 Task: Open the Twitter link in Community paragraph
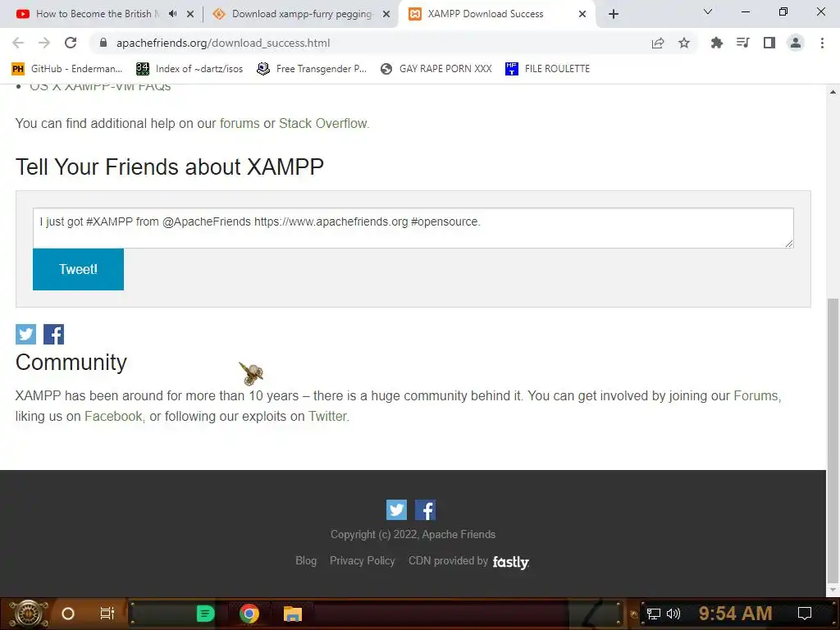coord(327,416)
